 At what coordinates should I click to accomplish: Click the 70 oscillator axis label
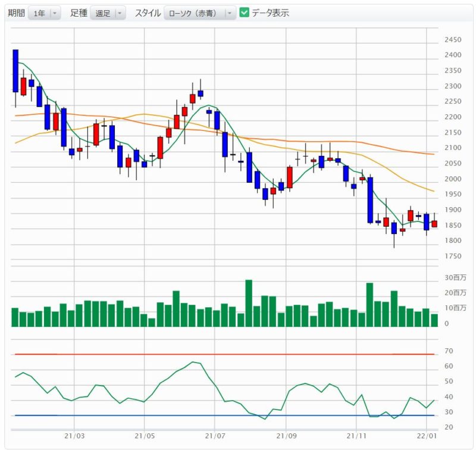coord(449,351)
